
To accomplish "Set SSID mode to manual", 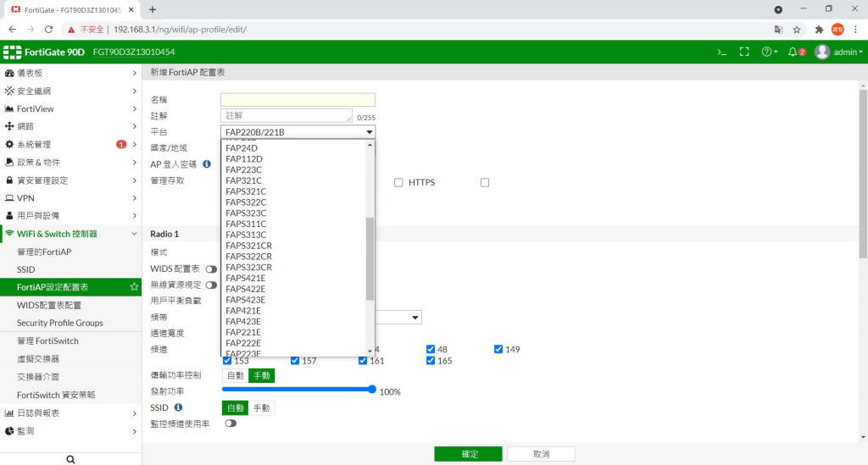I will pos(261,408).
